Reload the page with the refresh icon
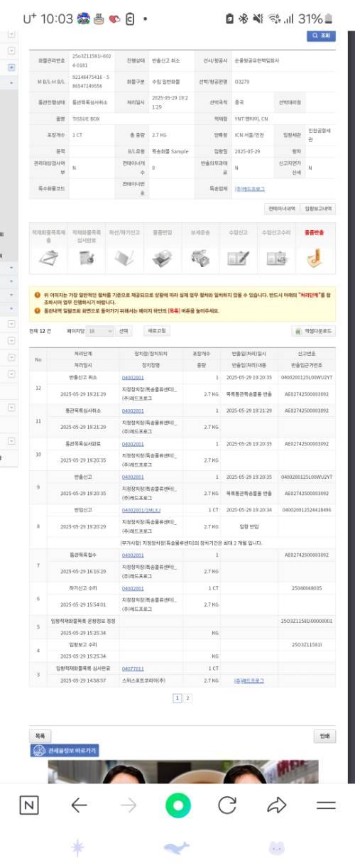Image resolution: width=355 pixels, height=868 pixels. 227,805
